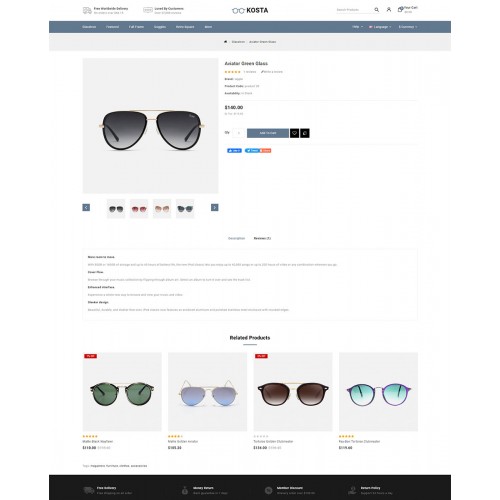Show previous thumbnails with left arrow

tap(86, 207)
